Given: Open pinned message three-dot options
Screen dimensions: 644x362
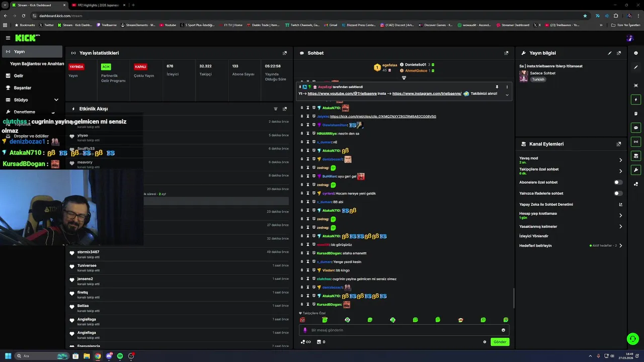Looking at the screenshot, I should (x=507, y=87).
